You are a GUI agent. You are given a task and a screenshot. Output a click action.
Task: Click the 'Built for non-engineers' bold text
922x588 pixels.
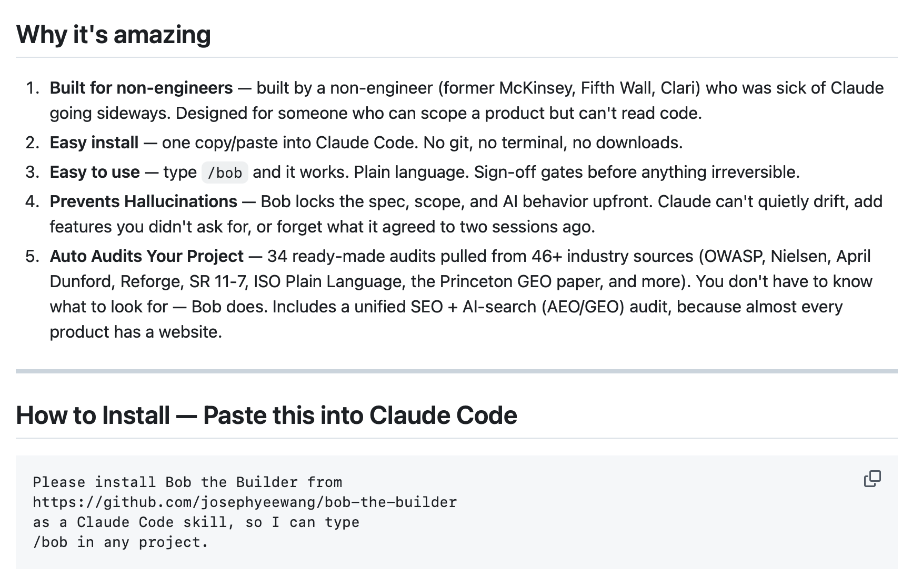click(x=141, y=88)
